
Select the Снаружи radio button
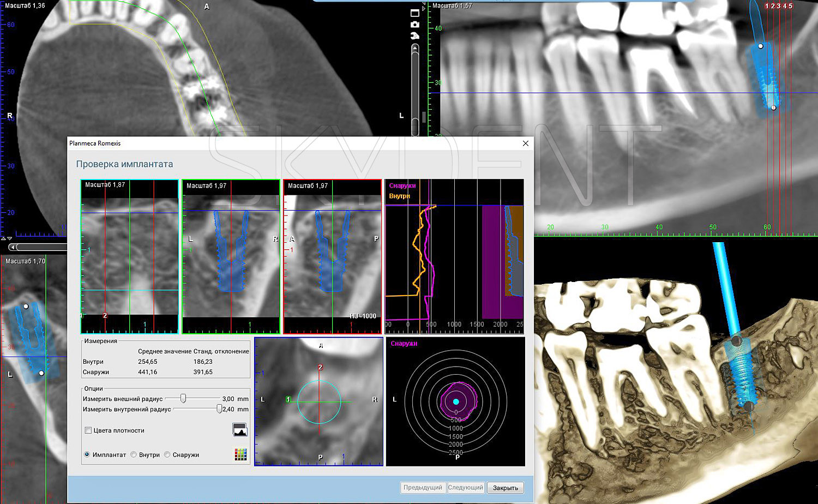pyautogui.click(x=167, y=454)
